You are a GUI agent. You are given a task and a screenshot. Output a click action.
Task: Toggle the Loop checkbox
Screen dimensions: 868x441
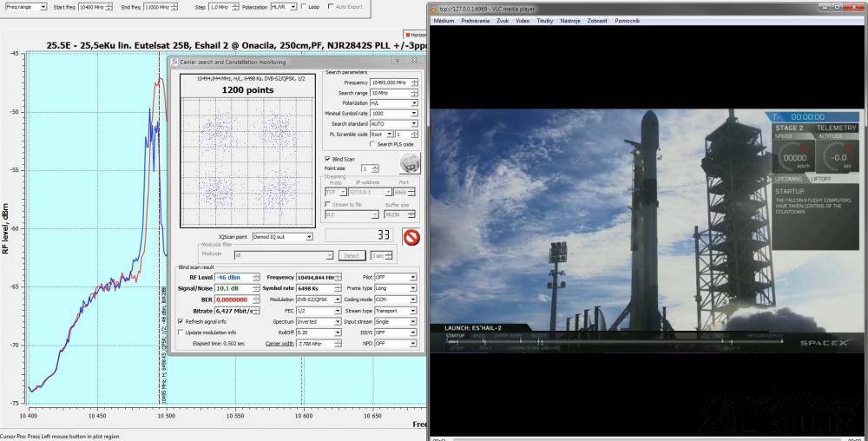tap(303, 6)
